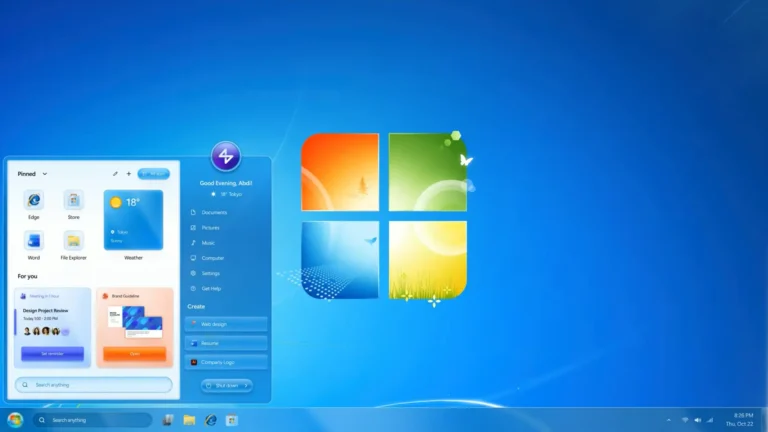Click the pencil edit icon in Pinned header
The width and height of the screenshot is (768, 432).
(115, 174)
